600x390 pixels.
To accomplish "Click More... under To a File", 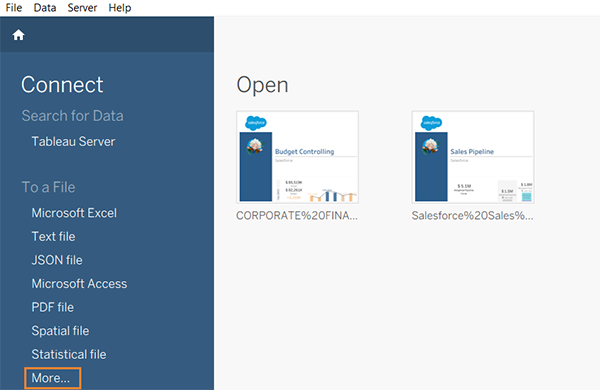I will point(52,378).
